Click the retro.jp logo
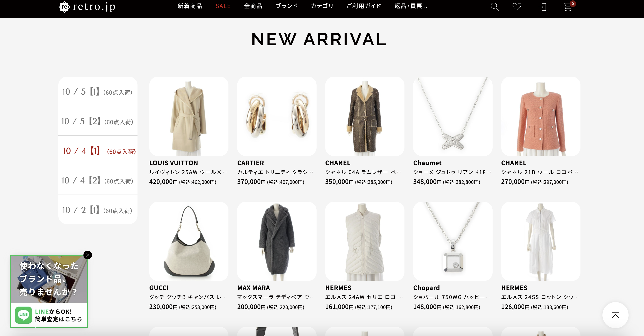Screen dimensions: 644x336 87,7
